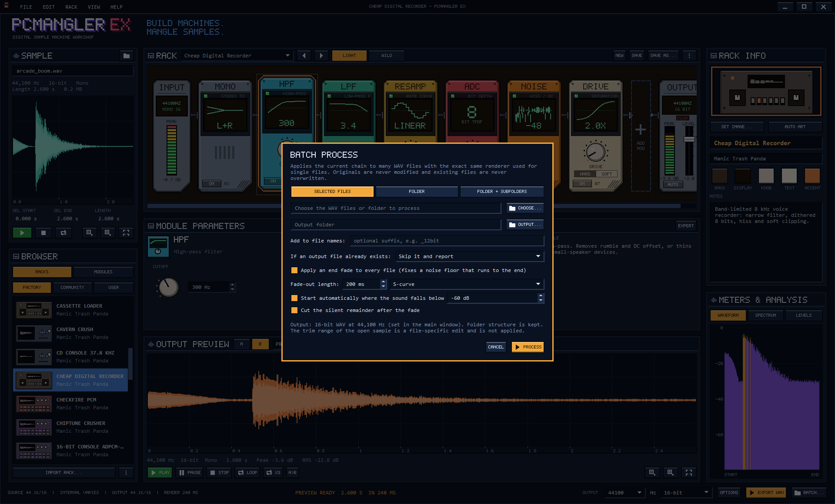Select the Folder tab in dialog

click(417, 191)
